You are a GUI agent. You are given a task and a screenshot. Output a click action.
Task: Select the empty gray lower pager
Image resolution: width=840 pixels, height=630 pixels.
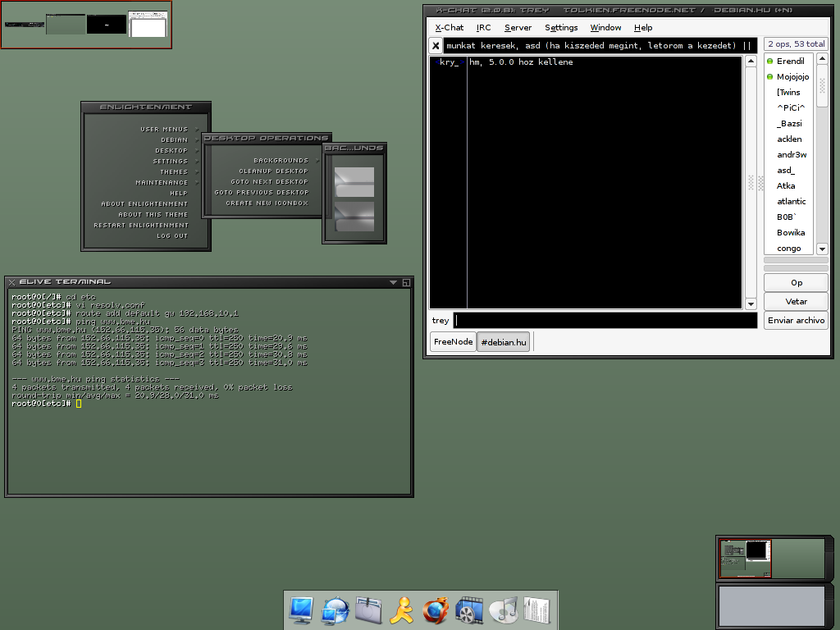(x=771, y=606)
